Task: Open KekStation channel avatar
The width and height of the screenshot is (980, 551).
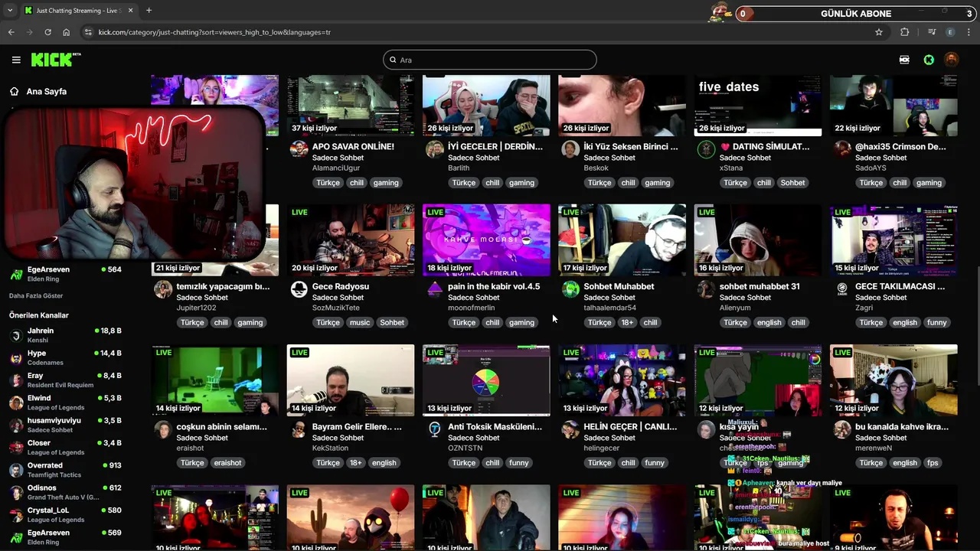Action: tap(299, 429)
